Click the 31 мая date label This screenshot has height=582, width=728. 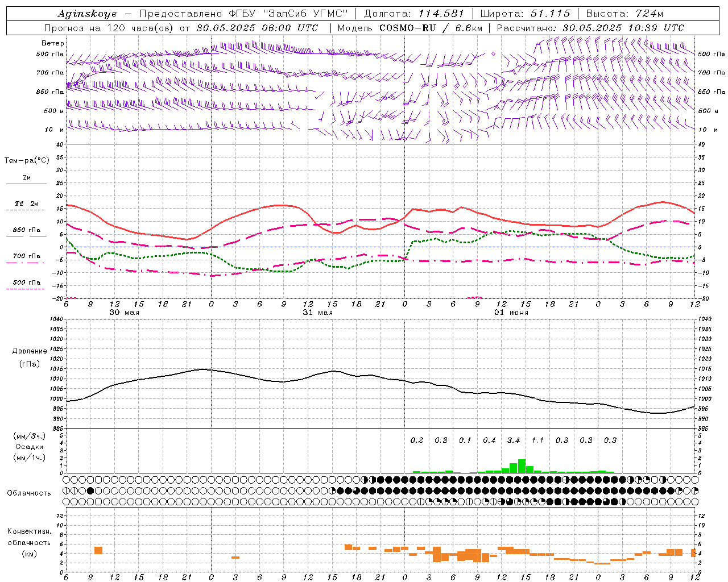pos(317,313)
